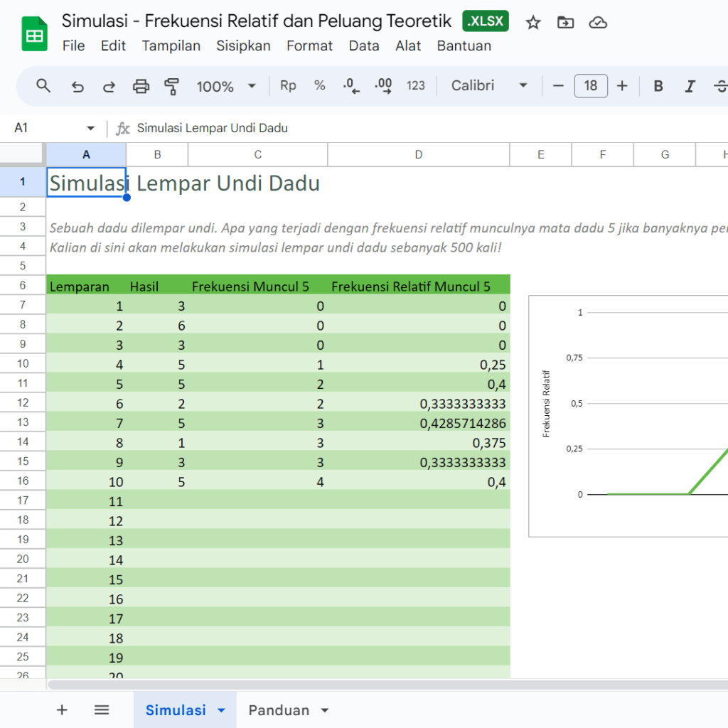Open the zoom level dropdown

coord(226,86)
